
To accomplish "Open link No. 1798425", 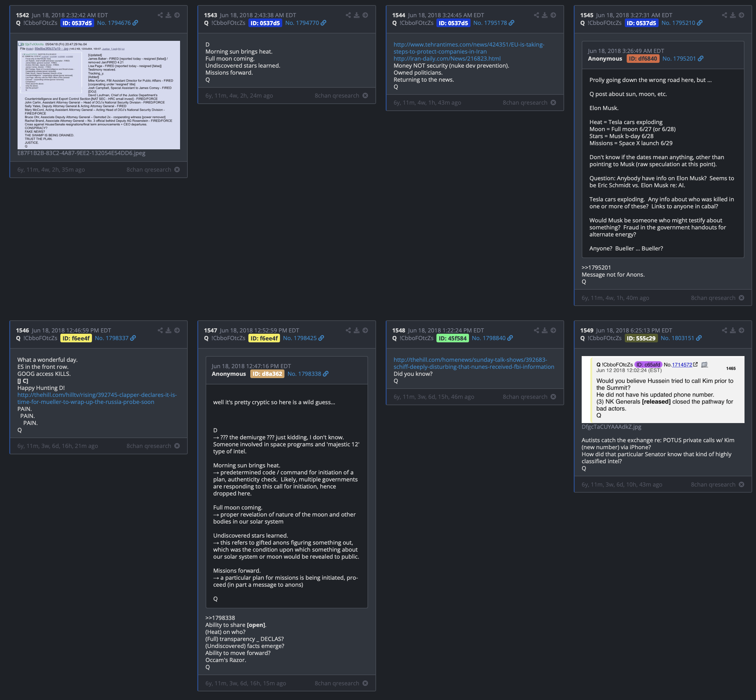I will point(304,338).
